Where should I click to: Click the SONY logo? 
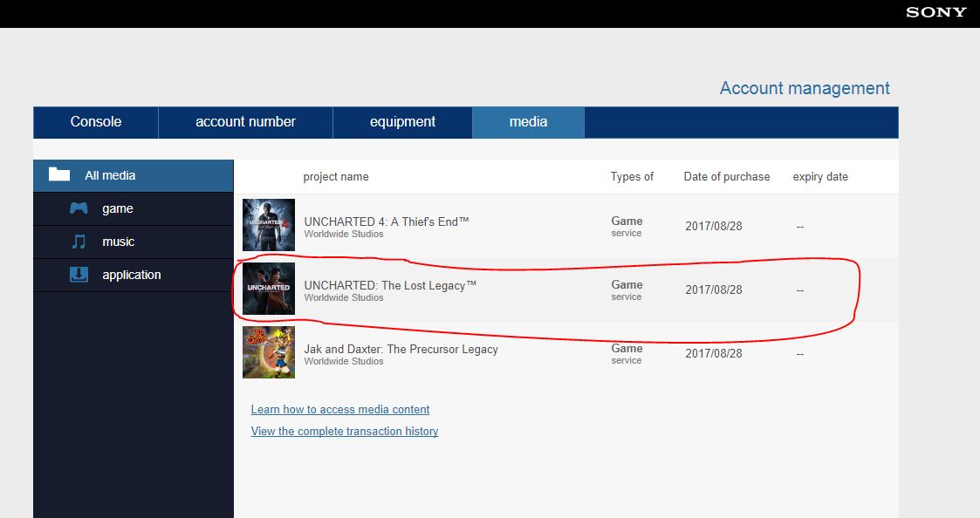click(936, 12)
